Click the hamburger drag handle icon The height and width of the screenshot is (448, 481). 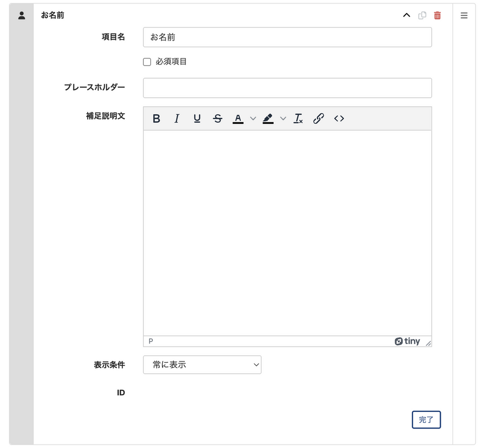click(x=464, y=16)
